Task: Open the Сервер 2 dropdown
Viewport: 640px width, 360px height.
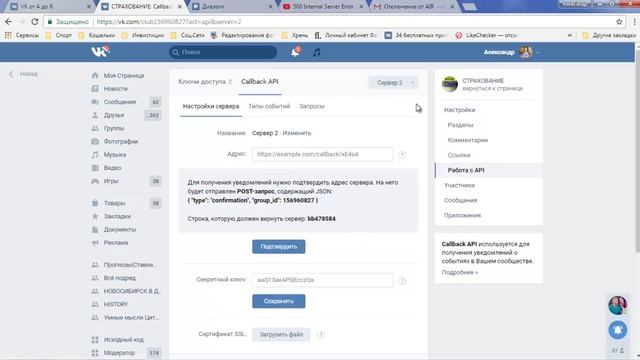Action: [393, 82]
